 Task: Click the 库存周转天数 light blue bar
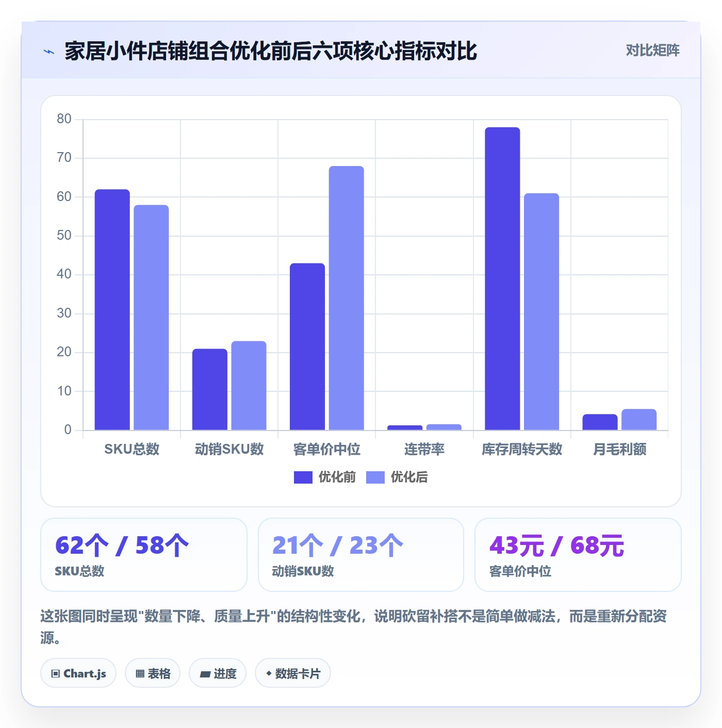point(541,311)
